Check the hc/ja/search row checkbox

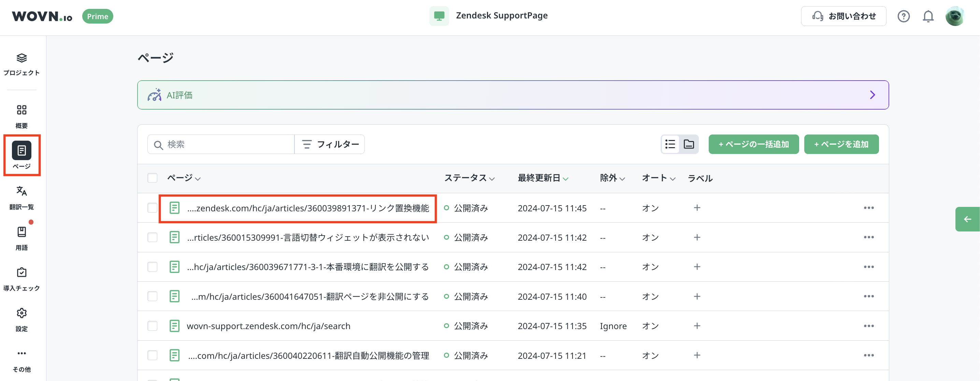(x=152, y=326)
